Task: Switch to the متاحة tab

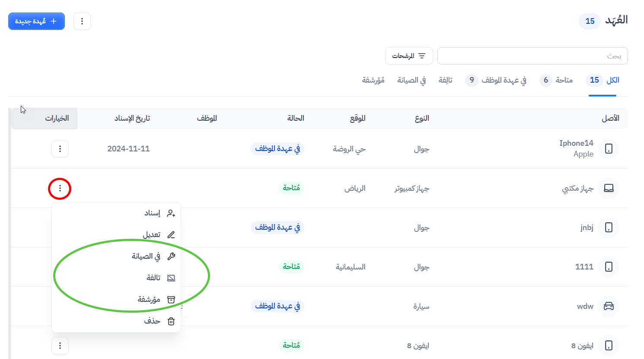Action: coord(557,80)
